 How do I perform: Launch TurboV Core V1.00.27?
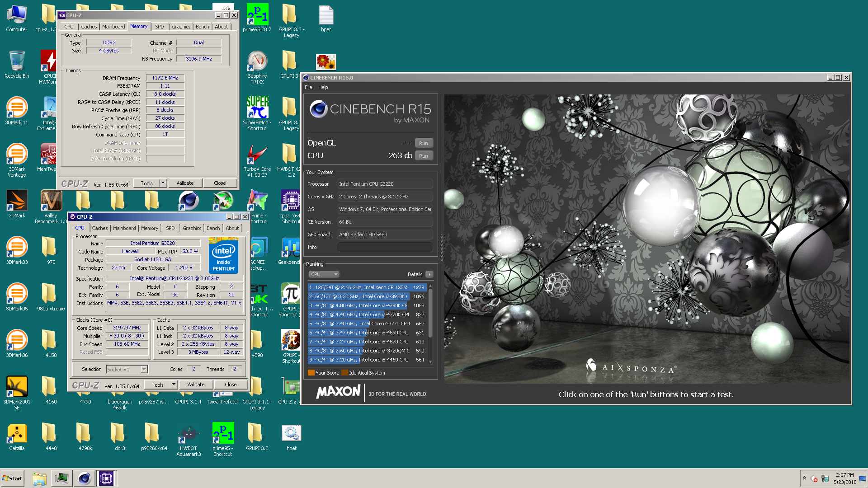[x=257, y=160]
